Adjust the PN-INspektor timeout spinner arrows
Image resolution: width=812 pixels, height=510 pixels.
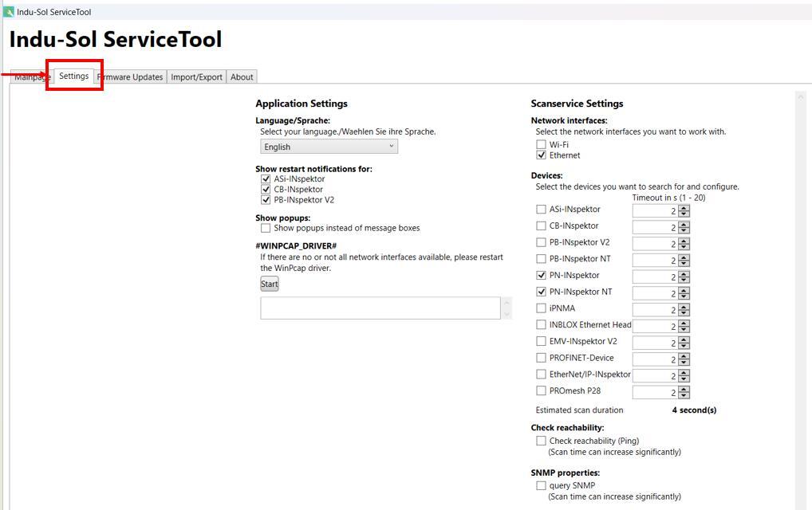click(x=684, y=277)
